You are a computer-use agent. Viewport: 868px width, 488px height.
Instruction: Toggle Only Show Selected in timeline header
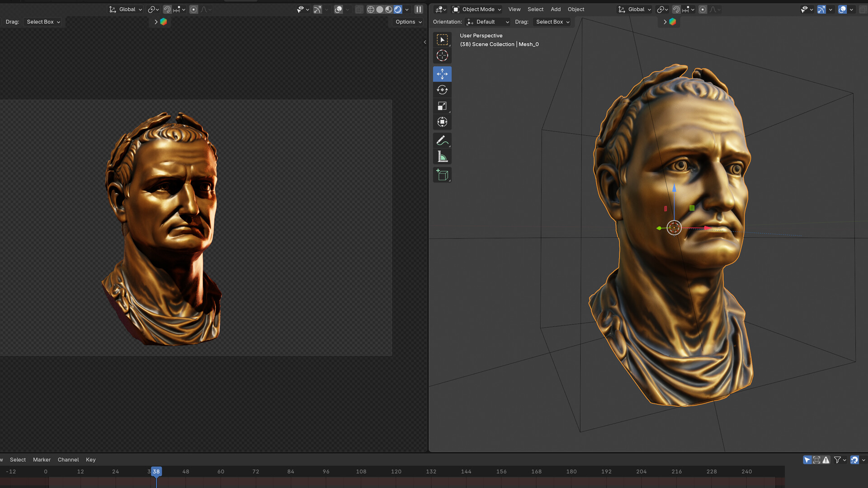pyautogui.click(x=807, y=460)
